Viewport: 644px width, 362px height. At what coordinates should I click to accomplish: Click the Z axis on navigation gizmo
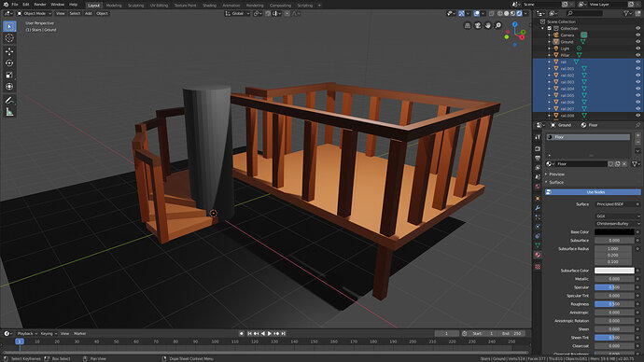(x=514, y=24)
